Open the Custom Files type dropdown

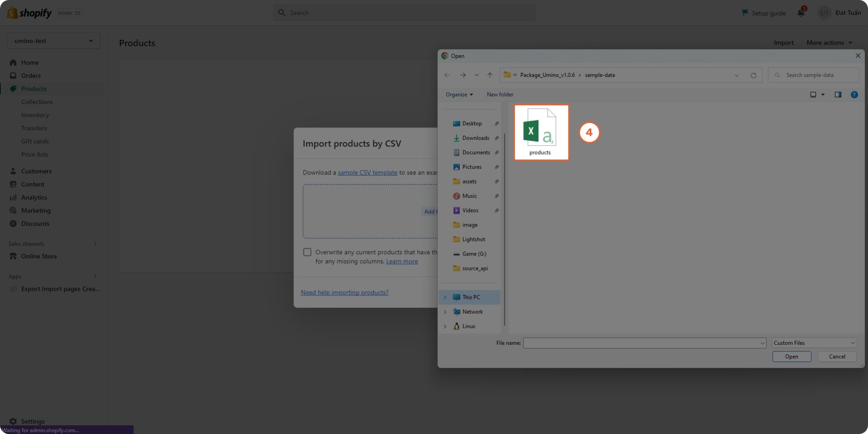click(814, 343)
